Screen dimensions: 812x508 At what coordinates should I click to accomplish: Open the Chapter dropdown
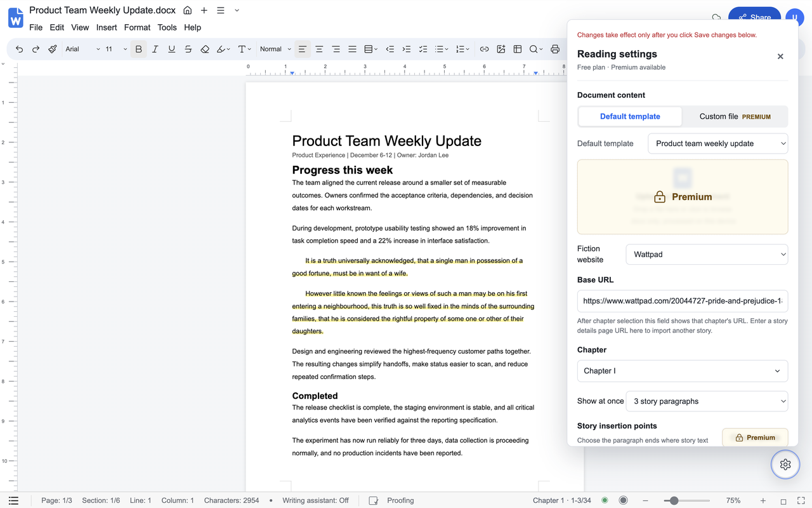[x=682, y=371]
